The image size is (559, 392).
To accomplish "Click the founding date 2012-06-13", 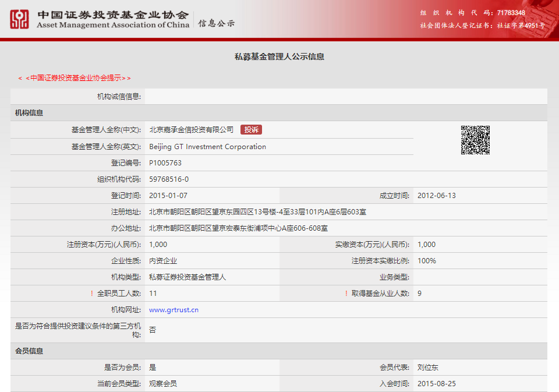I will coord(436,196).
